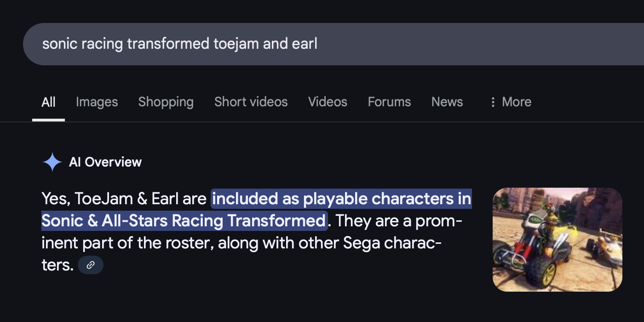Go to the Videos tab
The height and width of the screenshot is (322, 644).
328,102
